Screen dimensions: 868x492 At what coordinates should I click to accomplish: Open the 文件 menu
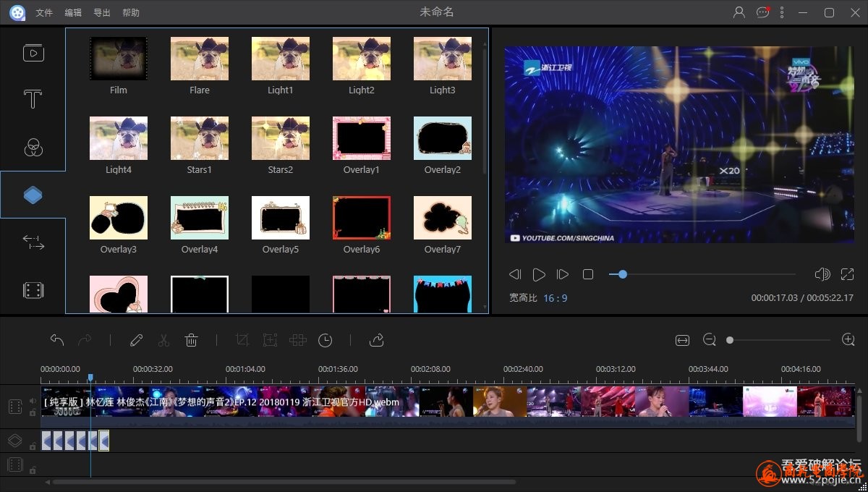[44, 13]
